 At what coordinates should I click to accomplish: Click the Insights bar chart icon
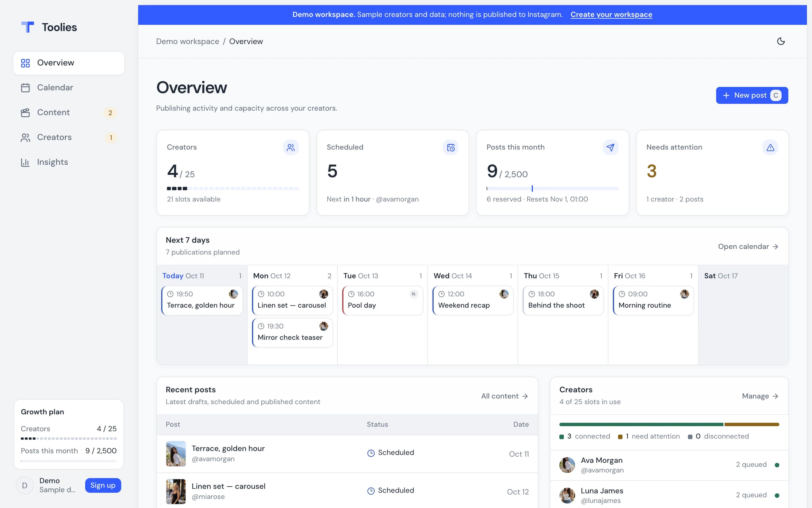[x=25, y=162]
